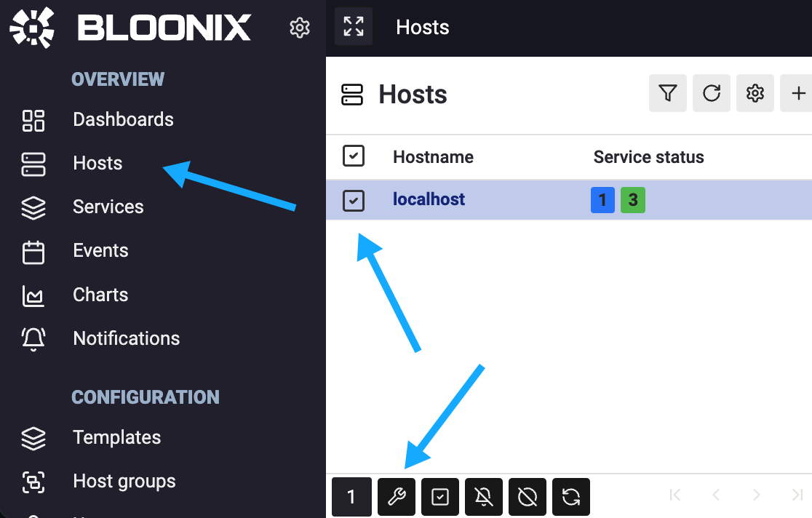Click the blue badge showing 1 for localhost
This screenshot has height=518, width=812.
(602, 200)
